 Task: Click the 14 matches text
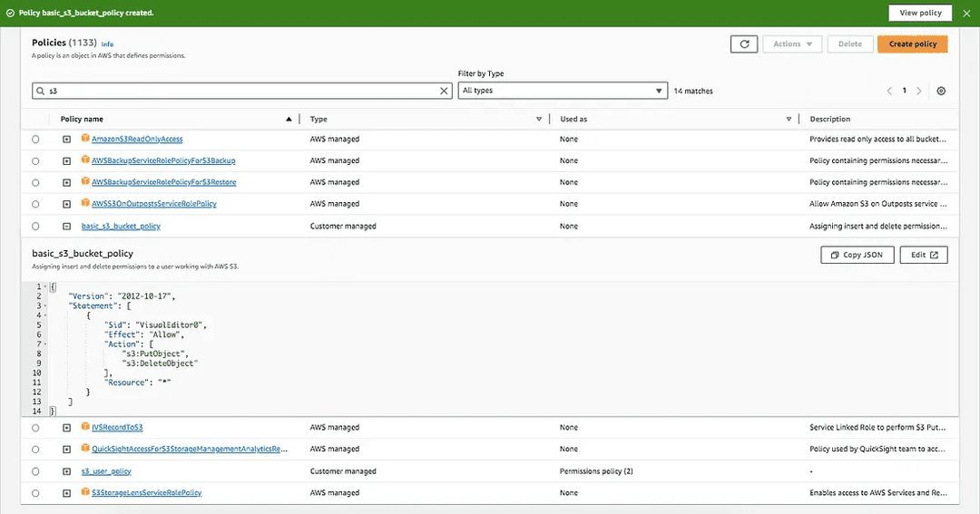(693, 92)
